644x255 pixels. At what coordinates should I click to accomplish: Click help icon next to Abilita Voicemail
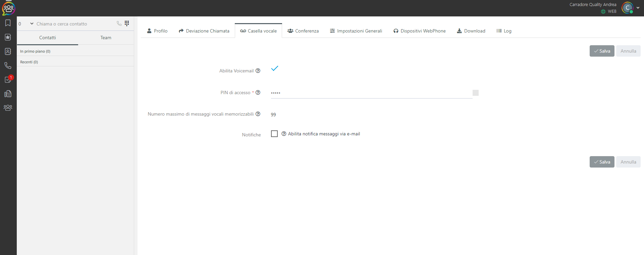[258, 71]
